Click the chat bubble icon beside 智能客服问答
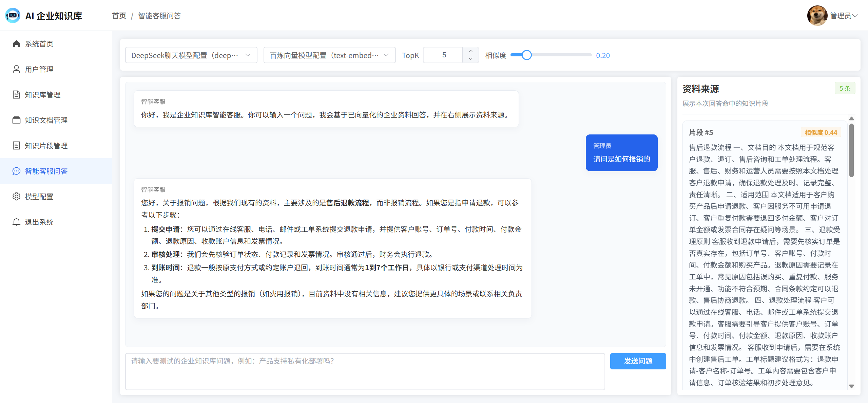The height and width of the screenshot is (403, 868). pyautogui.click(x=16, y=171)
